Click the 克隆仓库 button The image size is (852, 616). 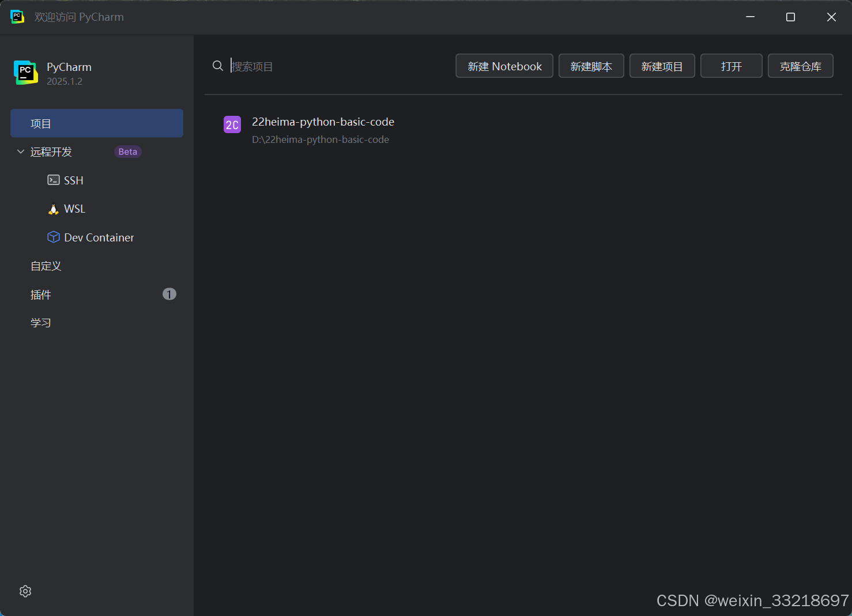pyautogui.click(x=801, y=66)
